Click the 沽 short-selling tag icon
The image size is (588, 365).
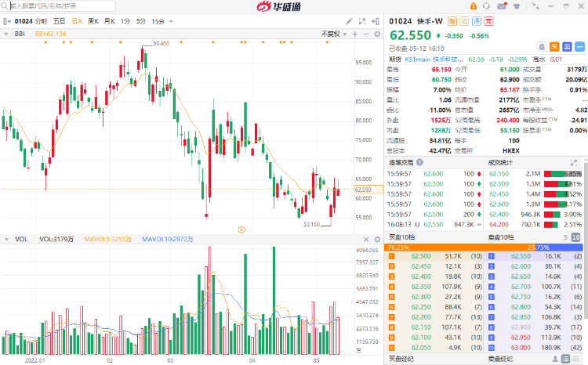(465, 21)
